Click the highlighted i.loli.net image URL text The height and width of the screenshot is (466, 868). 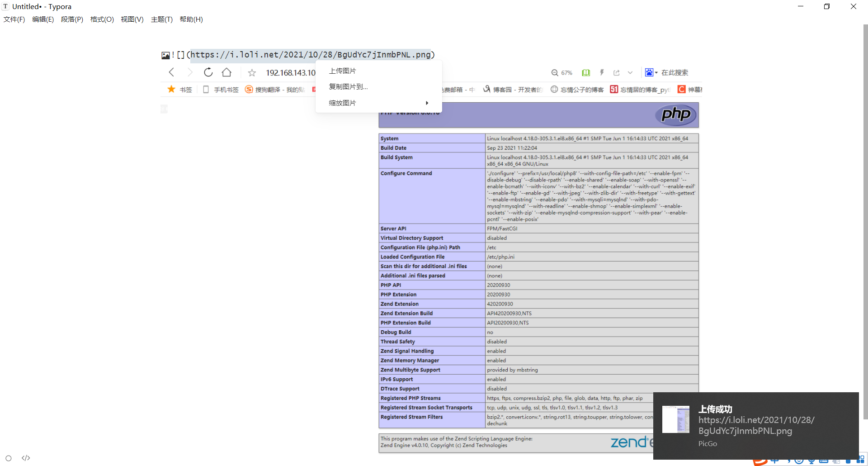310,55
